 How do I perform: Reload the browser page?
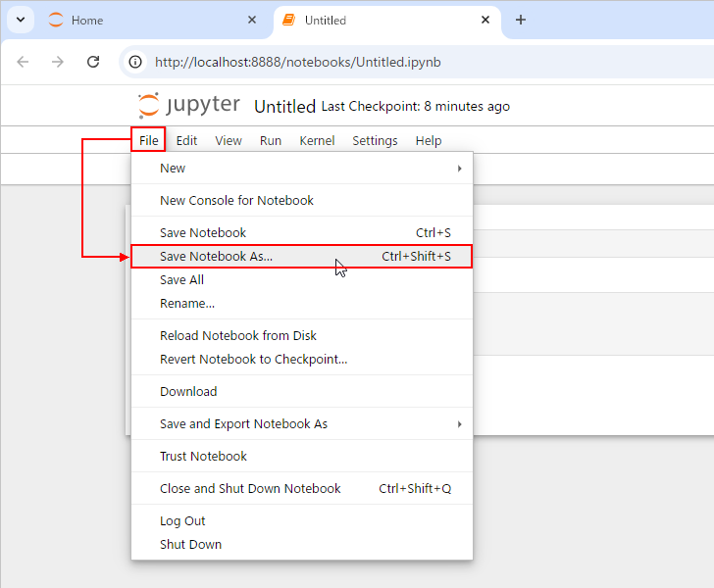(x=93, y=62)
